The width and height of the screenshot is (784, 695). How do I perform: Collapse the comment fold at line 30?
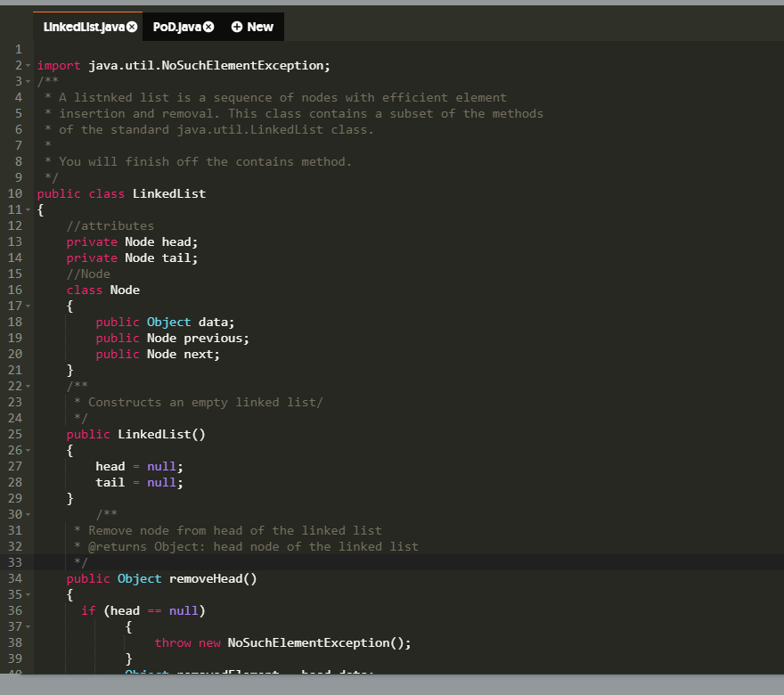tap(28, 514)
